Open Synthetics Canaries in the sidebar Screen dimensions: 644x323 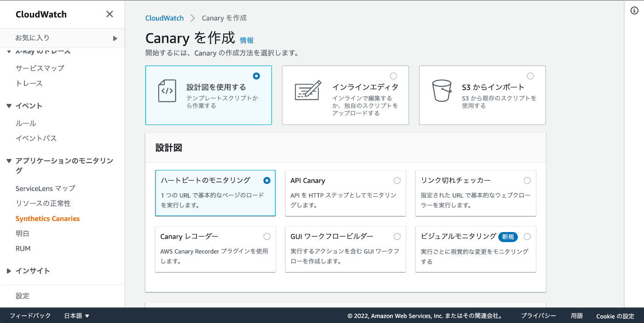[47, 219]
